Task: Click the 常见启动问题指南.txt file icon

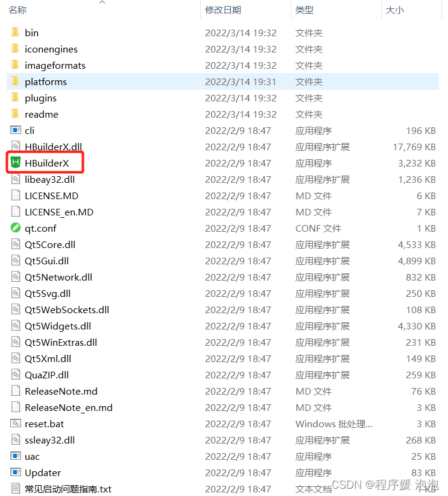Action: click(x=16, y=488)
